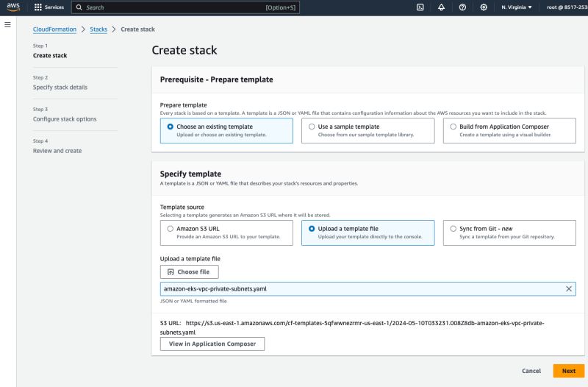Click the Create stack breadcrumb text
This screenshot has width=588, height=387.
point(137,29)
